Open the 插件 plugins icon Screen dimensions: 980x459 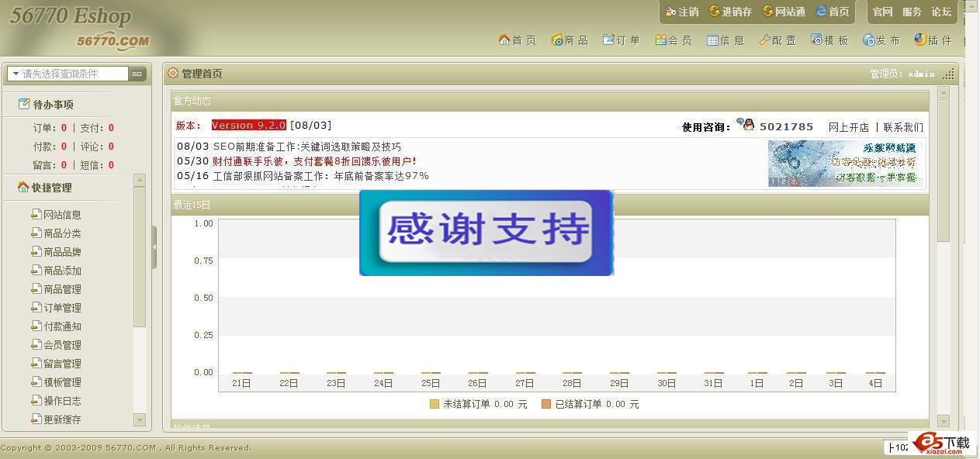(x=920, y=40)
